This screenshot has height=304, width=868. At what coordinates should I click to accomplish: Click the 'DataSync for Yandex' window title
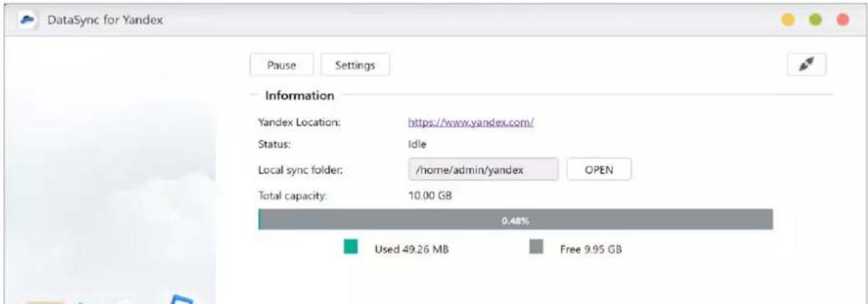(x=105, y=21)
